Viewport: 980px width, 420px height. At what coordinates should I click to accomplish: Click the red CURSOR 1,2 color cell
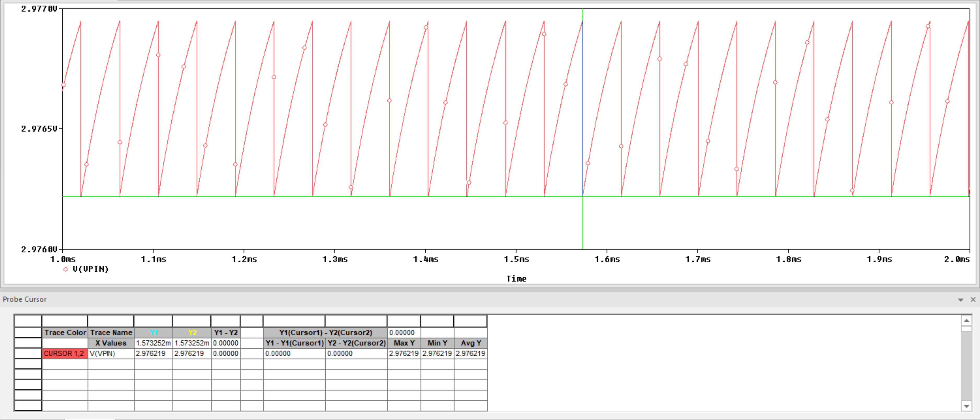pos(64,353)
